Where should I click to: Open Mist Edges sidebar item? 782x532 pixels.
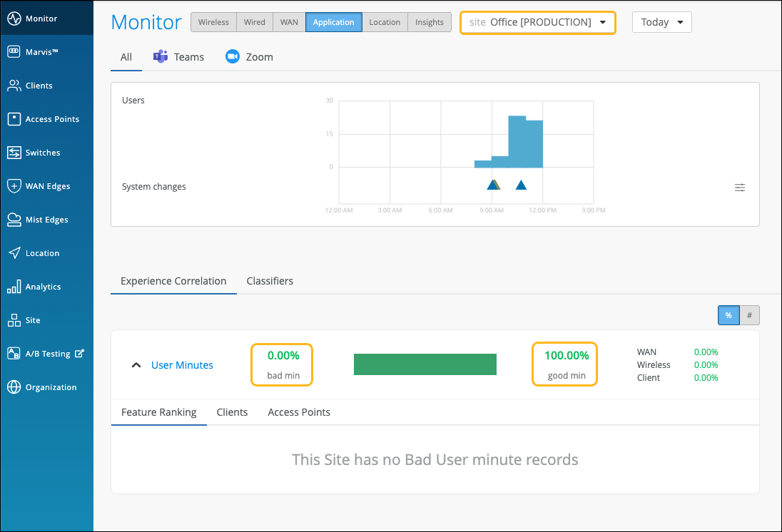tap(46, 220)
